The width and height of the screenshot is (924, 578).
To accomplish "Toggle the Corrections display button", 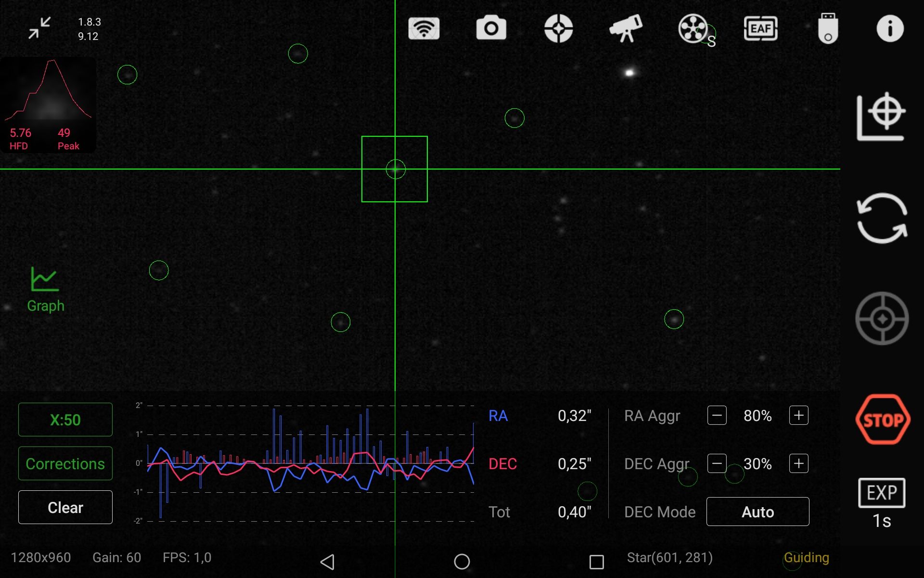I will [65, 463].
